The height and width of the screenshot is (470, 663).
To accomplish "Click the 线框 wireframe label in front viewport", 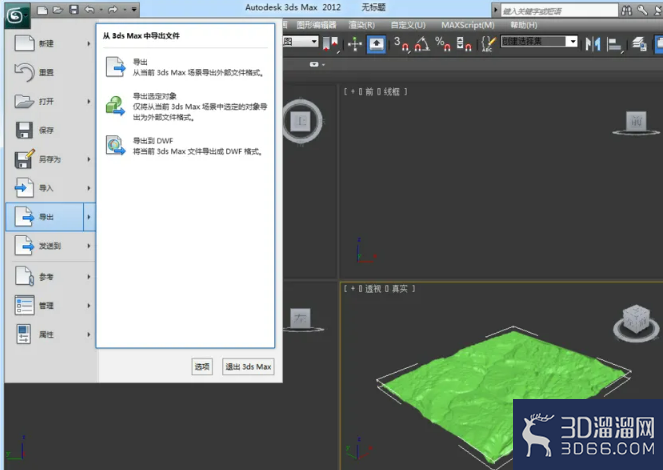I will (392, 92).
